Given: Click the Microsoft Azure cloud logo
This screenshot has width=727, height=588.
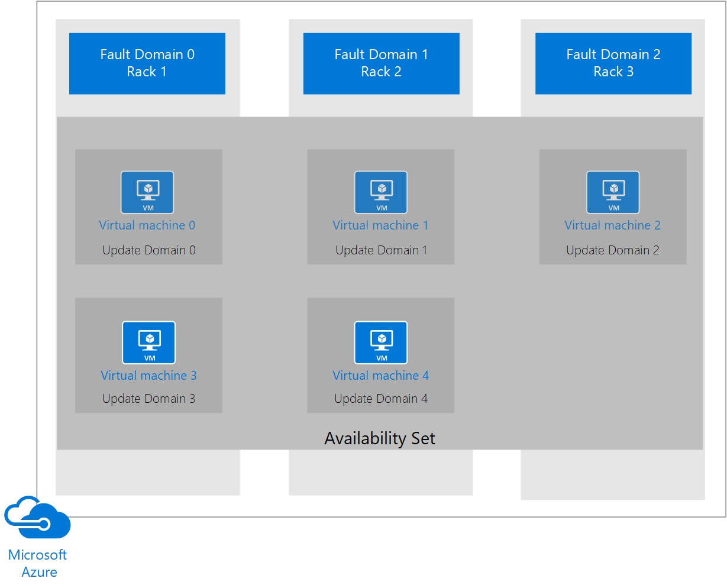Looking at the screenshot, I should tap(37, 517).
